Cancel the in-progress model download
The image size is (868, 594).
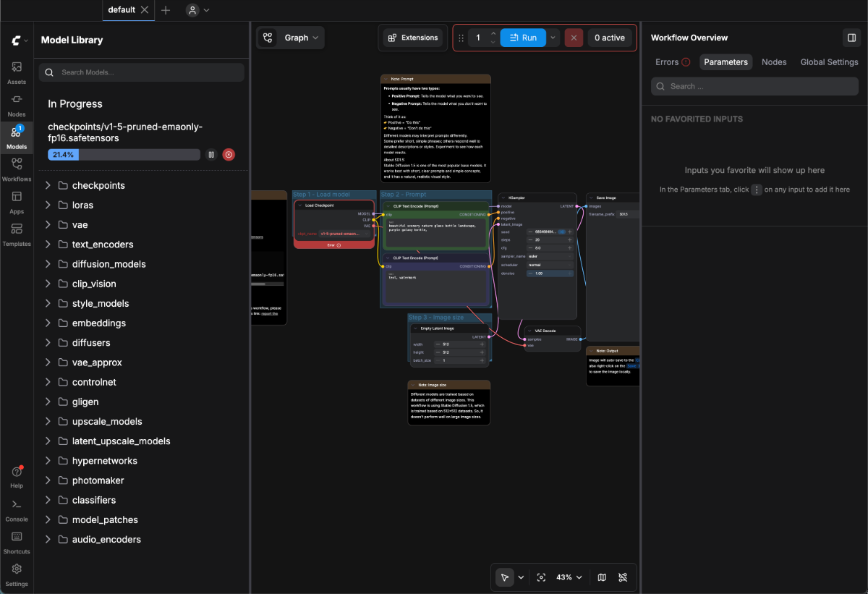click(229, 154)
